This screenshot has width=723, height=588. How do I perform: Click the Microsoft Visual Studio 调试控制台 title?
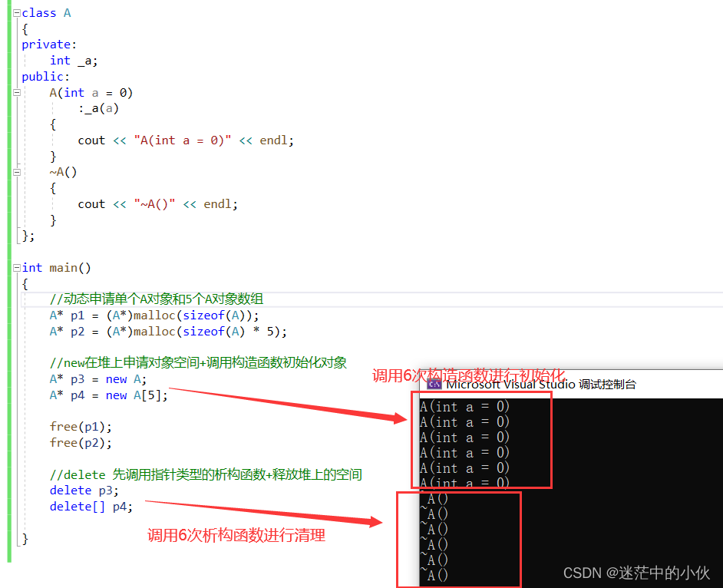[x=541, y=384]
